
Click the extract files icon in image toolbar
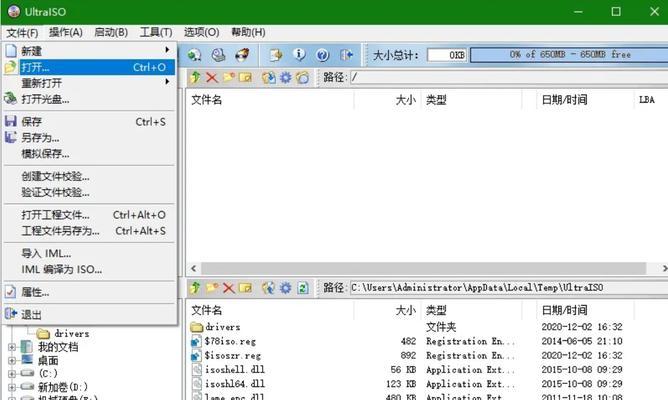[269, 77]
